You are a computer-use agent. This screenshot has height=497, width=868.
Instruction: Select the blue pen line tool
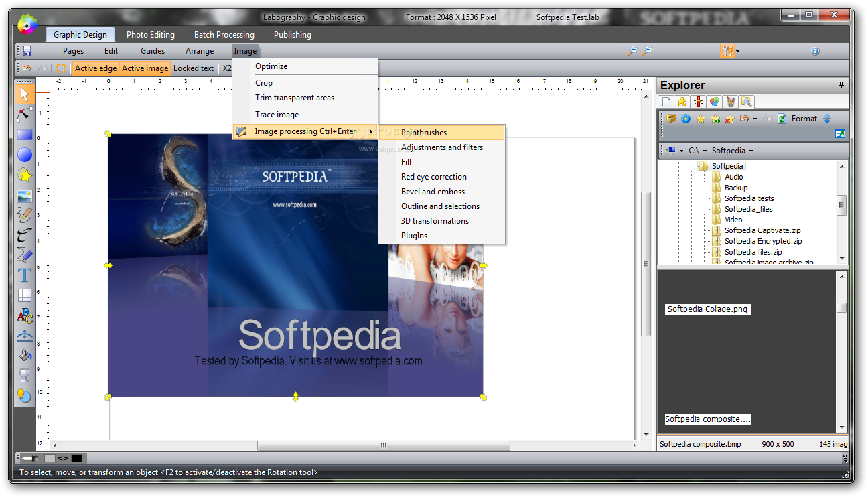(25, 255)
